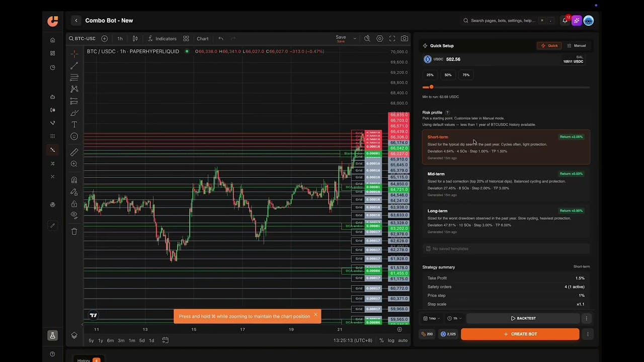Viewport: 644px width, 362px height.
Task: Toggle the log price scale
Action: pyautogui.click(x=391, y=340)
